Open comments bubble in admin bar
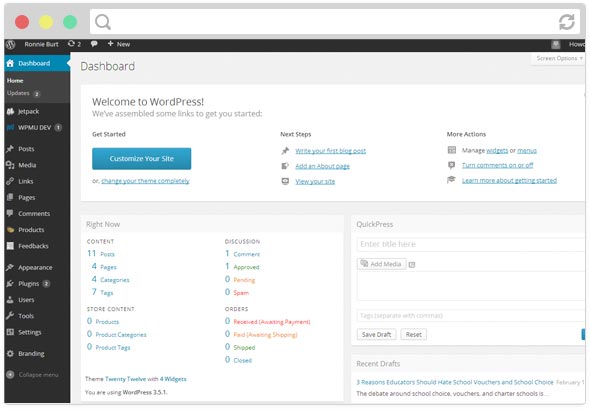590x410 pixels. pyautogui.click(x=94, y=44)
